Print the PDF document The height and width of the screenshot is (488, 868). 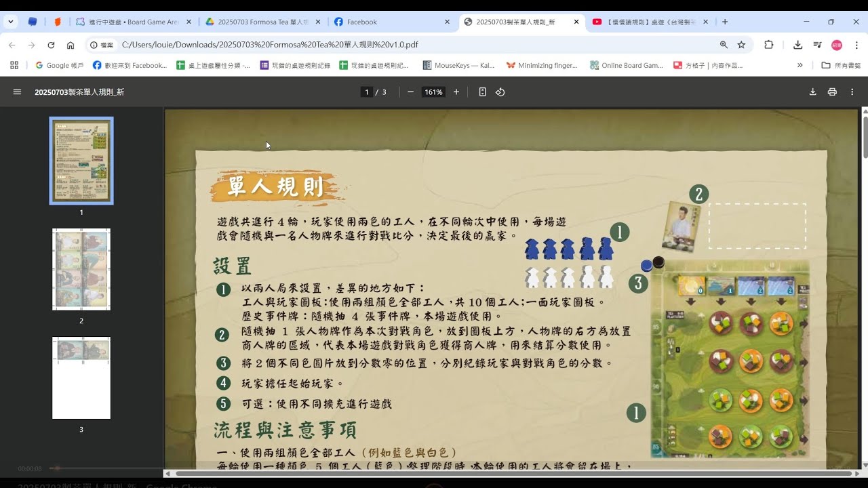pyautogui.click(x=832, y=92)
